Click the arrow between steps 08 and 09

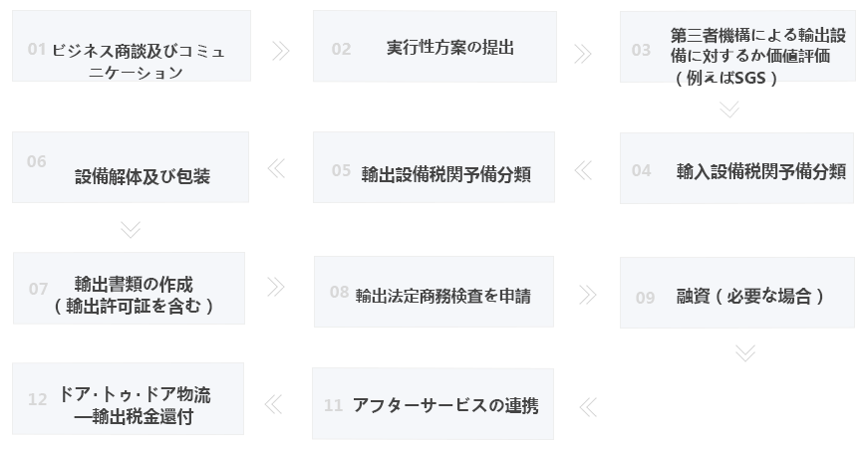[x=587, y=295]
